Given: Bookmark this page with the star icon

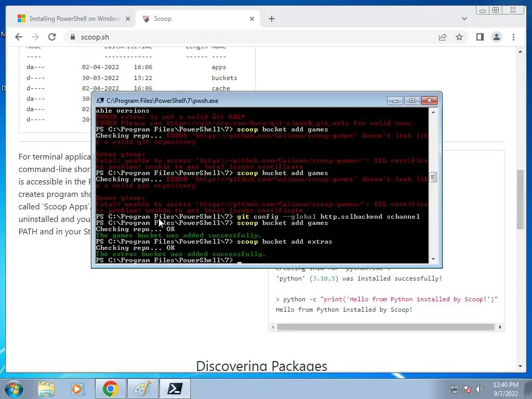Looking at the screenshot, I should 459,37.
